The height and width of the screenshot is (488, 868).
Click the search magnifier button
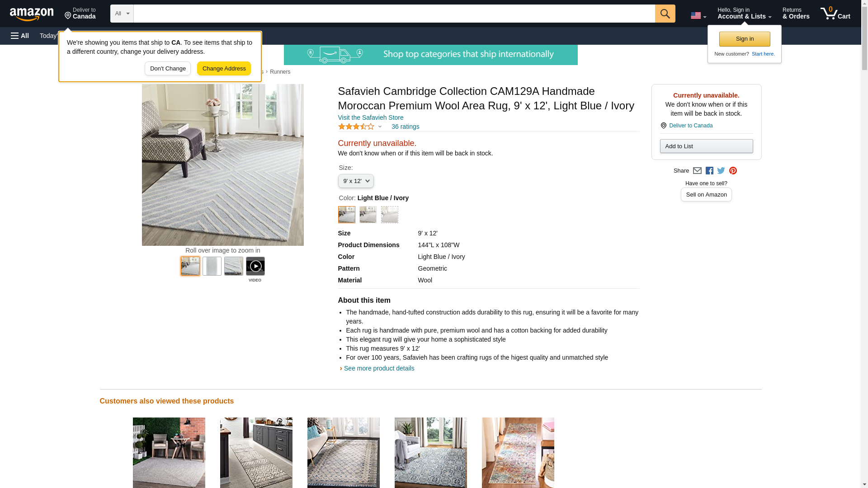tap(665, 14)
